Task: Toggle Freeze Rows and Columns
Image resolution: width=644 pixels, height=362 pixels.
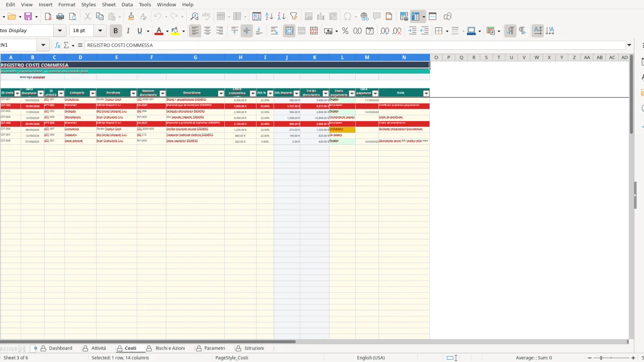Action: (x=415, y=17)
